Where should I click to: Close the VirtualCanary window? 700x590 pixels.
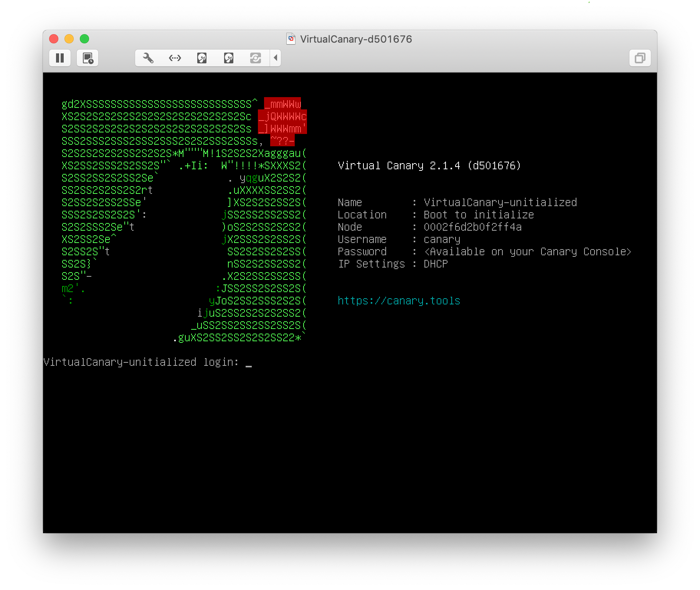(x=54, y=39)
